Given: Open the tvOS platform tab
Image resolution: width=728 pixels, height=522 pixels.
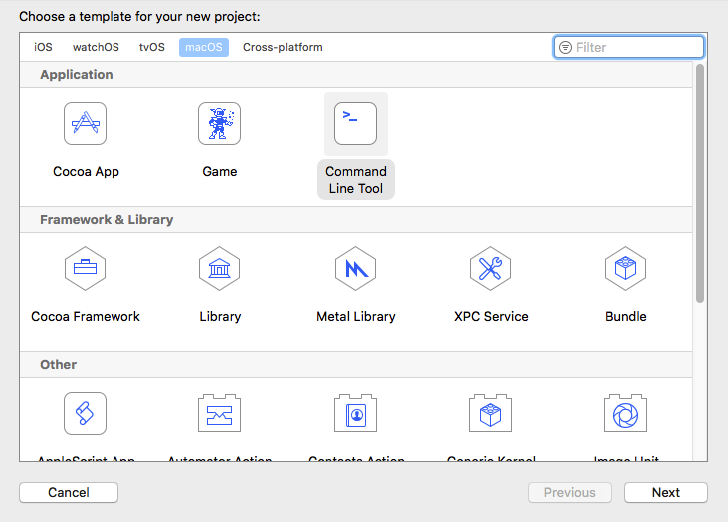Looking at the screenshot, I should coord(152,47).
